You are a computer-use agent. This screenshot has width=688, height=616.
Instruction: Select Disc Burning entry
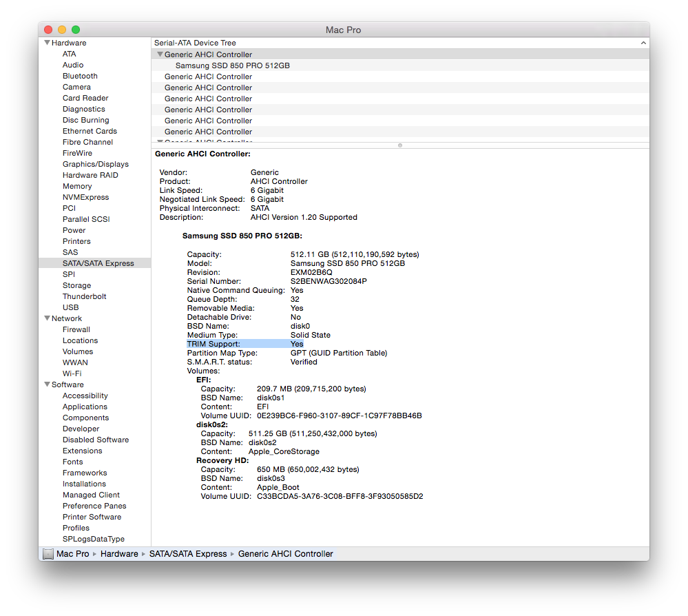click(85, 120)
